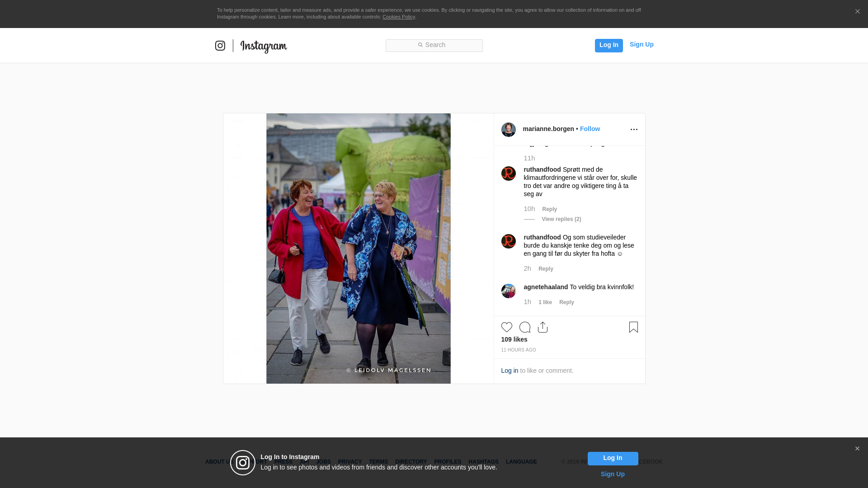Click the Log In button in header
Screen dimensions: 868x488
pyautogui.click(x=609, y=45)
